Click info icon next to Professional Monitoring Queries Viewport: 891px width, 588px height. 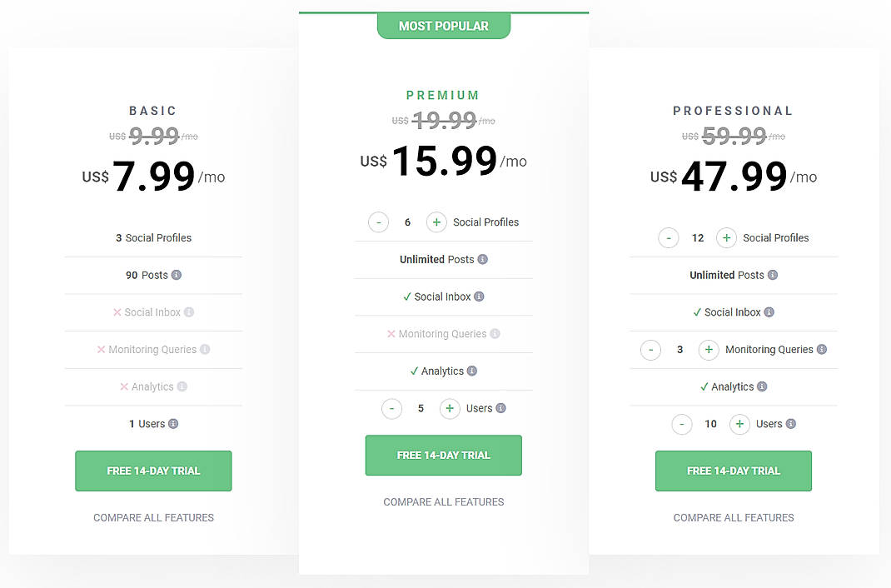click(x=822, y=350)
